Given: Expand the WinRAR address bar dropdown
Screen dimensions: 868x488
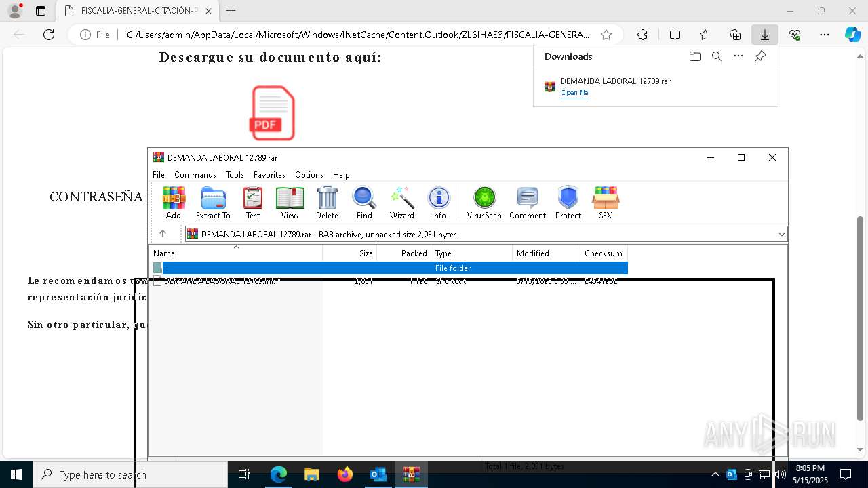Looking at the screenshot, I should [781, 234].
